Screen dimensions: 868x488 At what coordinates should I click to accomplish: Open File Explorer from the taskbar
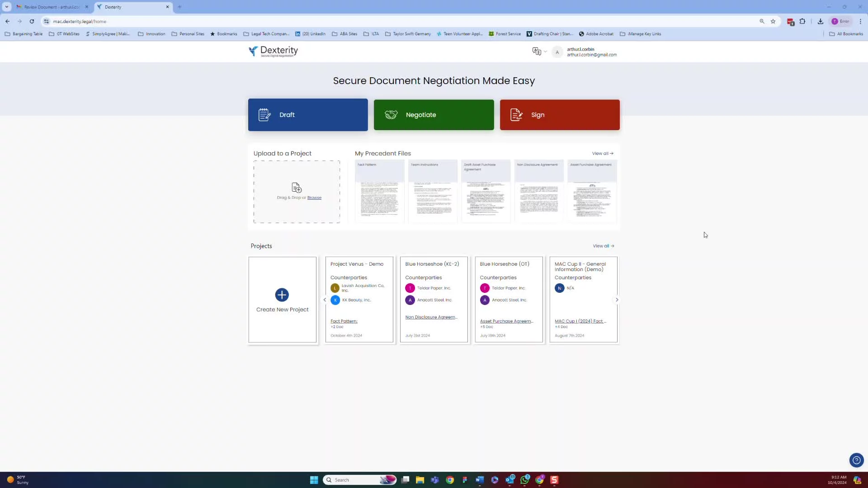(420, 480)
